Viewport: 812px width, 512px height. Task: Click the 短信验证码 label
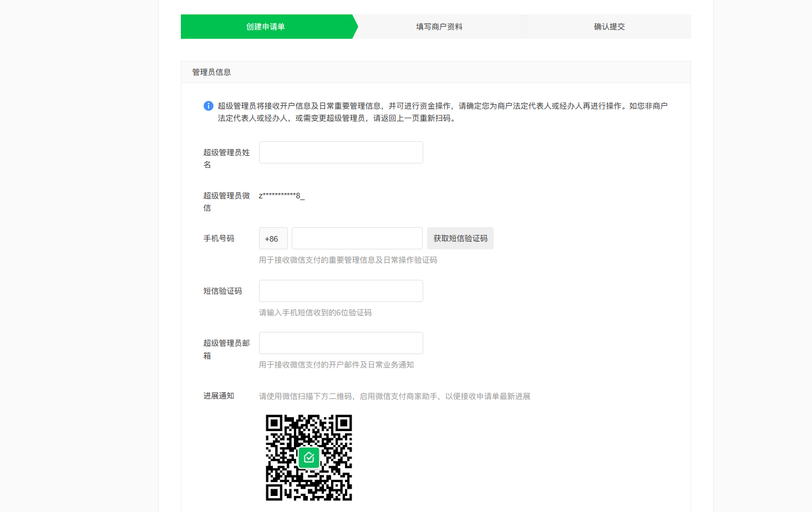[222, 291]
